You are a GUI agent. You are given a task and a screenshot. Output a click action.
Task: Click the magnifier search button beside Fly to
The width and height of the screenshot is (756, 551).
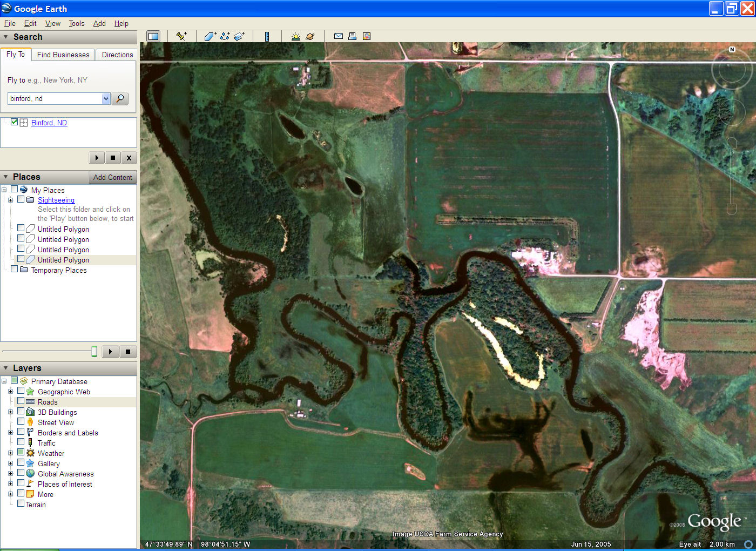pyautogui.click(x=120, y=98)
